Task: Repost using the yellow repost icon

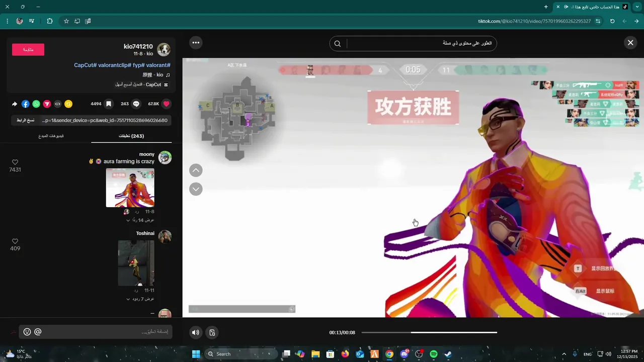Action: [x=68, y=104]
